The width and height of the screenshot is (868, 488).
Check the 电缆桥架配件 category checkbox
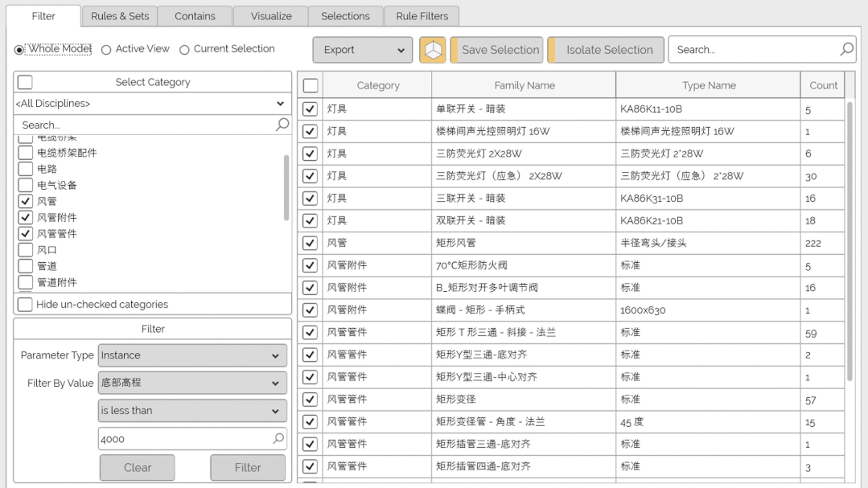click(x=26, y=153)
